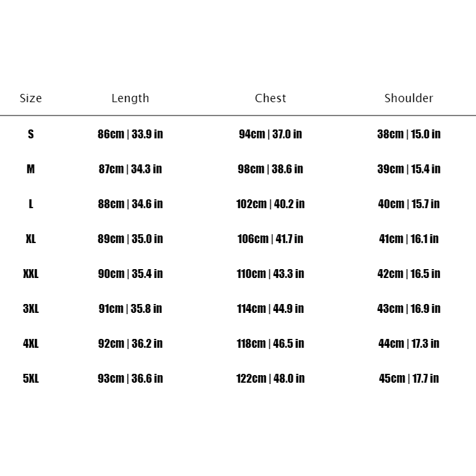Image resolution: width=476 pixels, height=476 pixels.
Task: Click the 40cm | 15.7 in shoulder cell
Action: [409, 204]
